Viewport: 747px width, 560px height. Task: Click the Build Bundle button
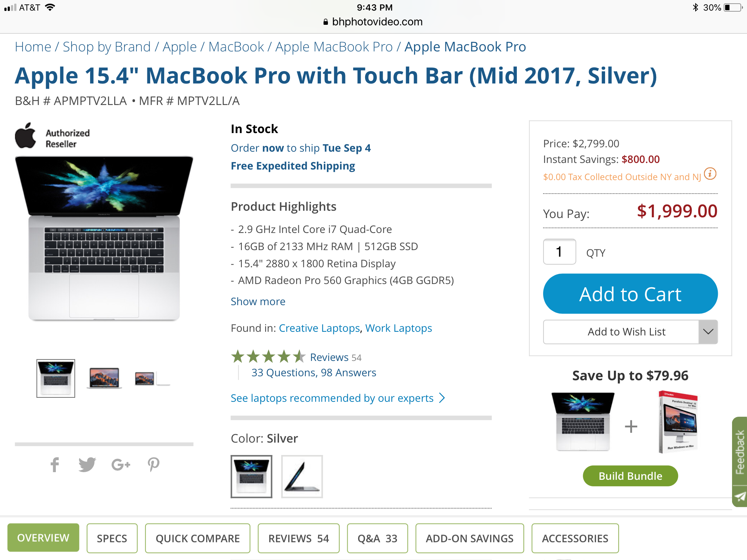click(x=630, y=476)
